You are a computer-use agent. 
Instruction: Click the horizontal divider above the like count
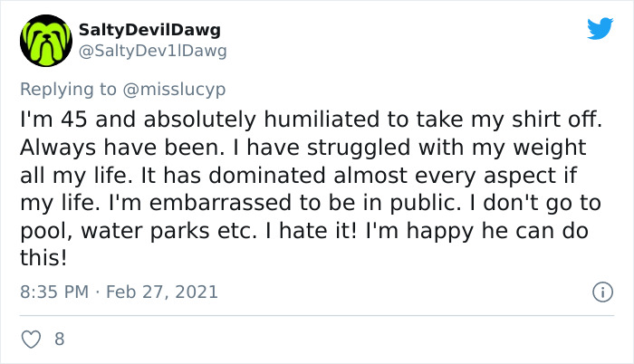point(316,316)
